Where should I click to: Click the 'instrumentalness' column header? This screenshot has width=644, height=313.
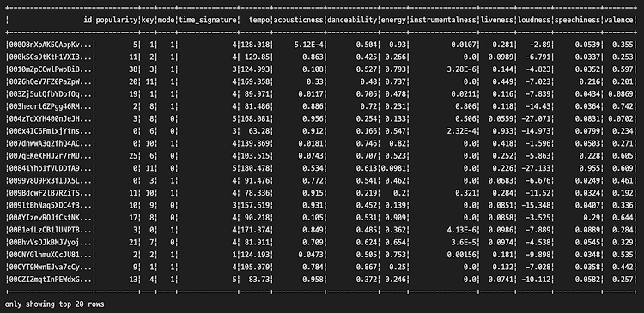(444, 20)
